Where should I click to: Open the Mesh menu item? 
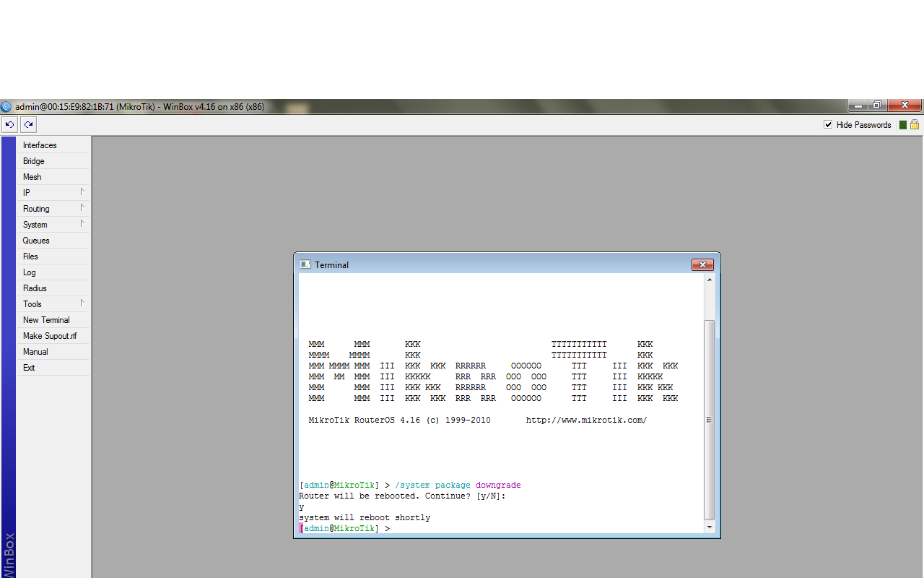click(54, 177)
